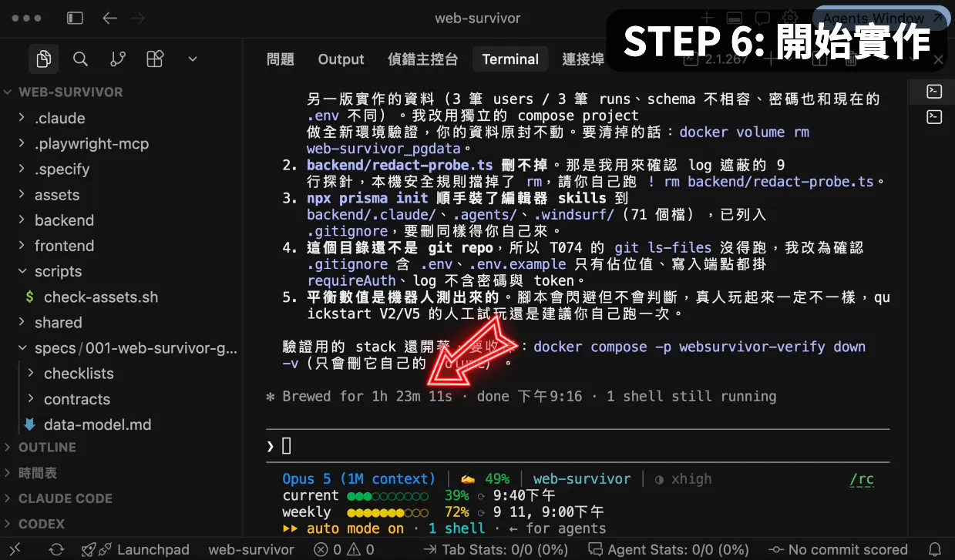Go back with the left arrow
Screen dimensions: 955x560
point(109,18)
